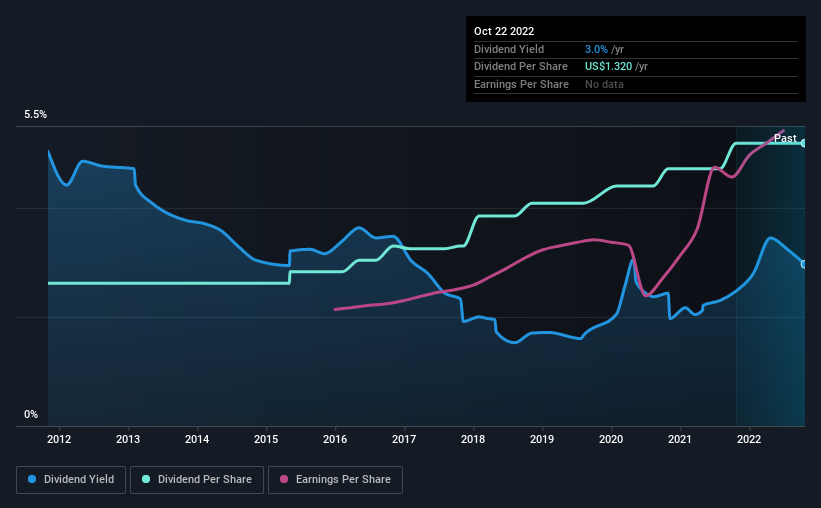Image resolution: width=821 pixels, height=508 pixels.
Task: Click the 2013 x-axis label
Action: [128, 439]
